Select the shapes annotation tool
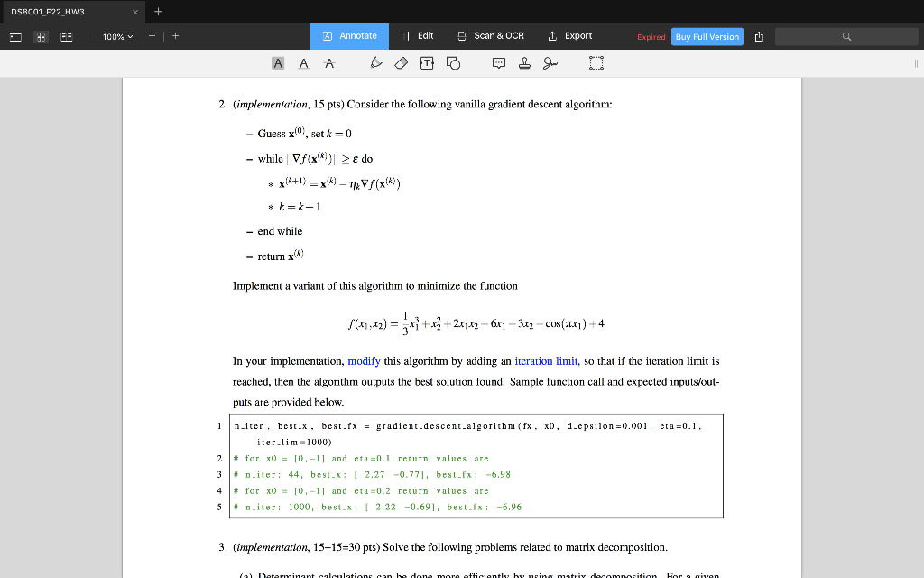 pos(452,63)
